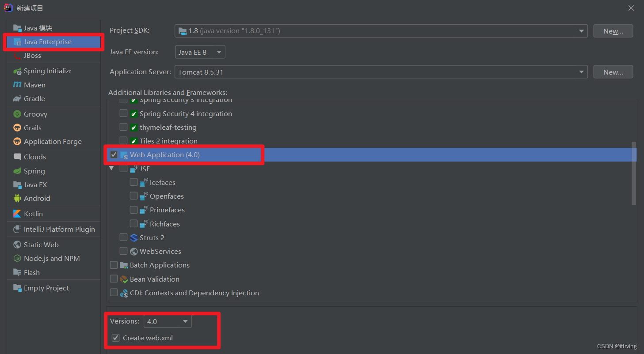The width and height of the screenshot is (644, 354).
Task: Check the Richfaces checkbox
Action: coord(133,224)
